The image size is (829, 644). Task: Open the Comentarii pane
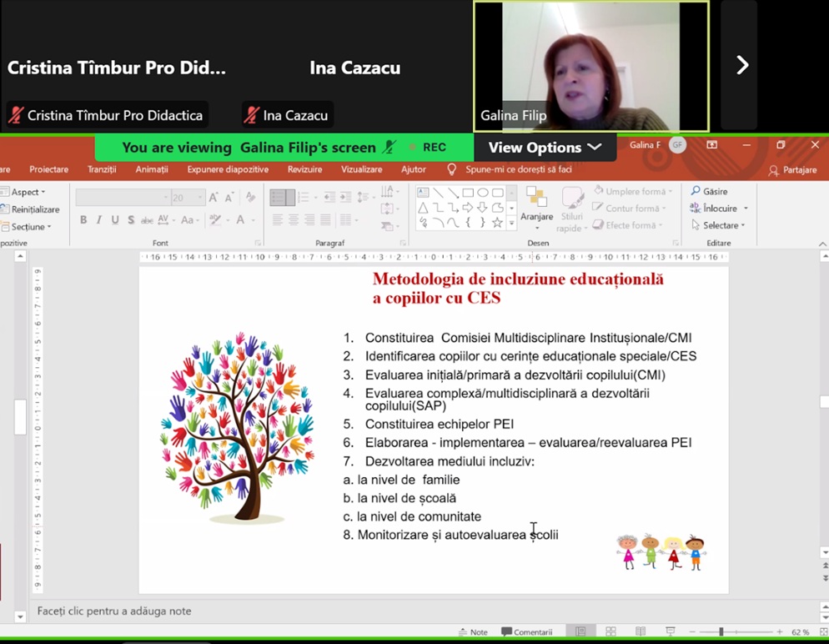pos(527,632)
